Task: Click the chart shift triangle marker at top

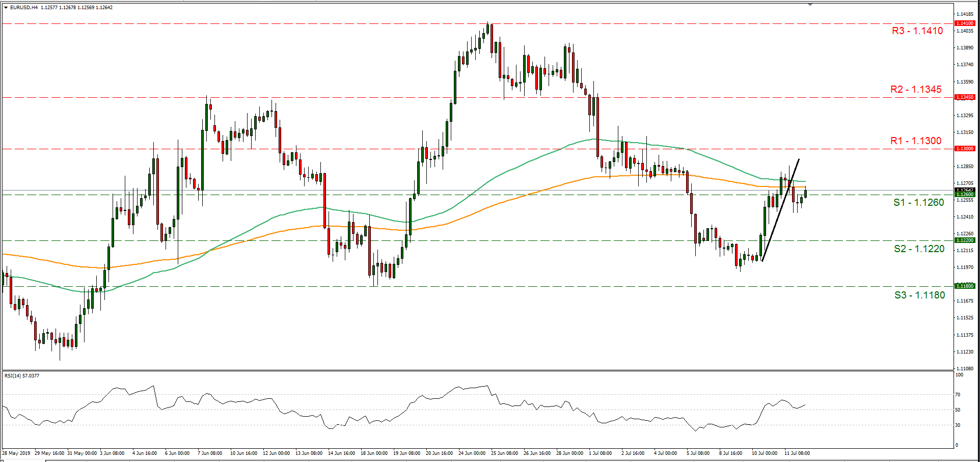Action: coord(810,4)
